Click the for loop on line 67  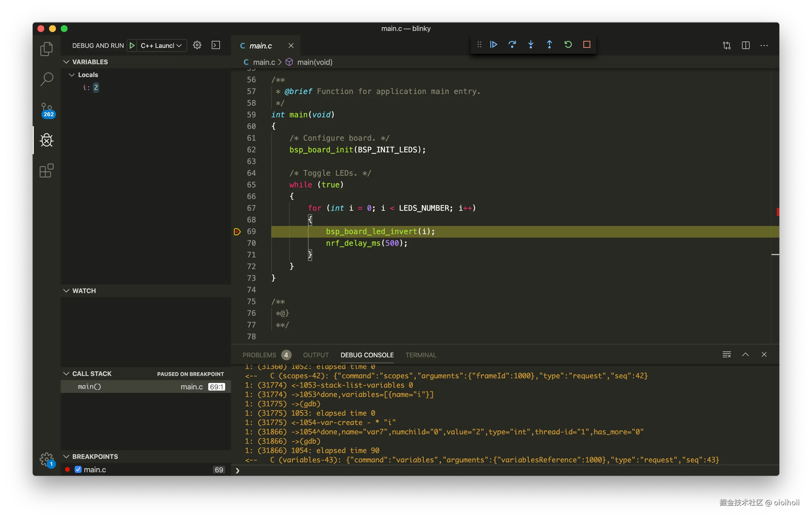pos(392,208)
